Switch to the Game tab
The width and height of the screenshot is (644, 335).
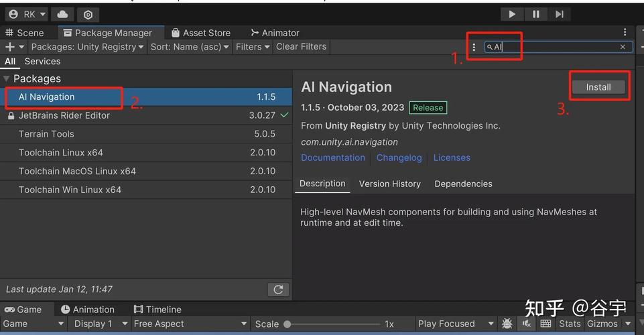tap(24, 310)
